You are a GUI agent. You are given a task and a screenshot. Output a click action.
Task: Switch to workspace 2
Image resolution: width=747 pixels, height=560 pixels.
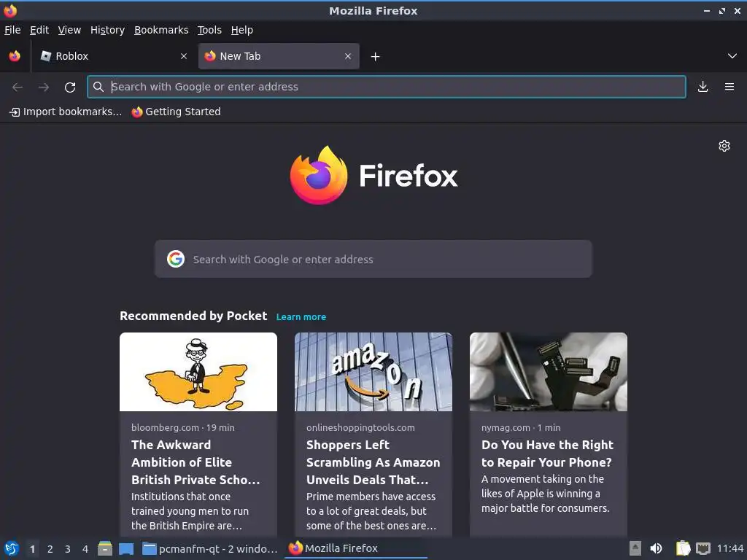click(50, 549)
